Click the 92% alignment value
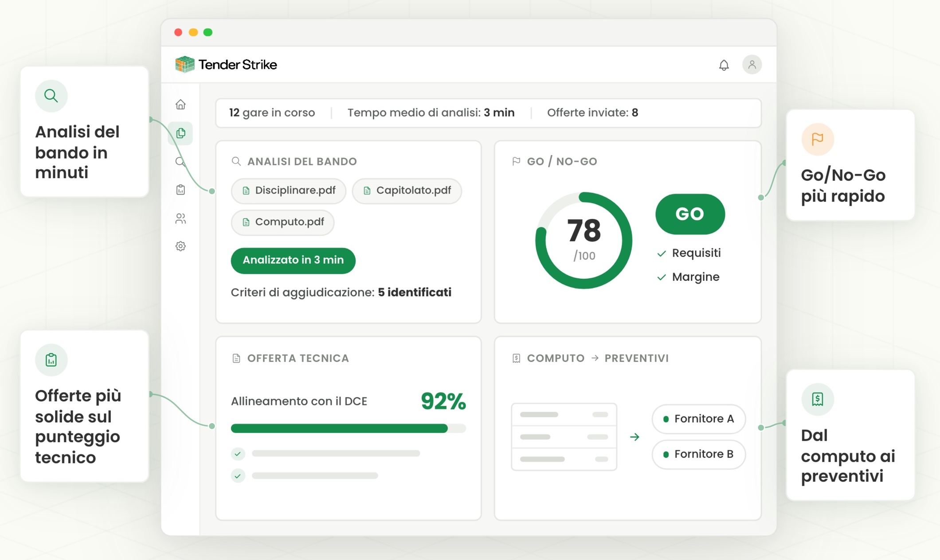This screenshot has width=940, height=560. point(443,401)
